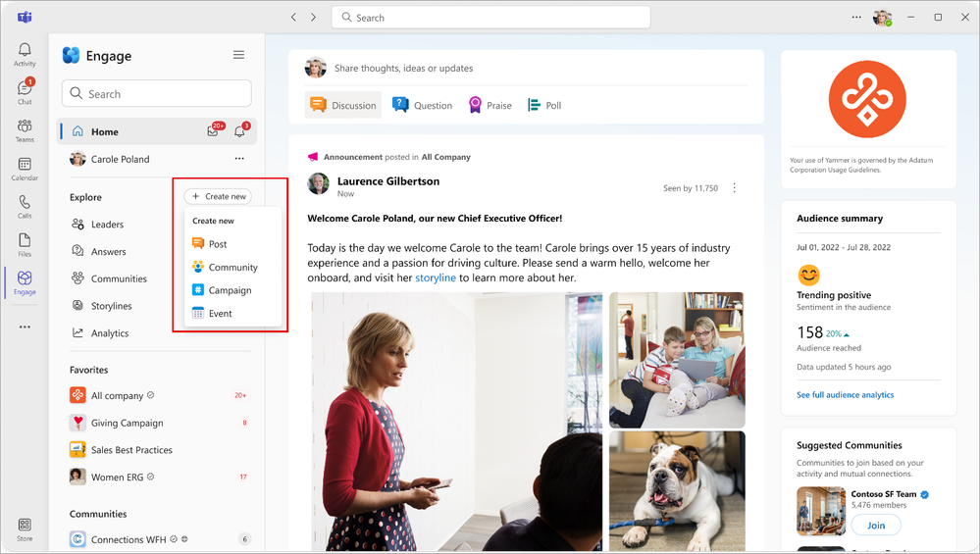980x554 pixels.
Task: Select Poll post type
Action: coord(544,105)
